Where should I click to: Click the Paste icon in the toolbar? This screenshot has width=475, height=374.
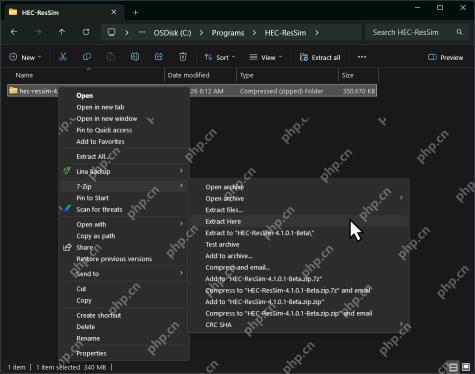tap(111, 57)
